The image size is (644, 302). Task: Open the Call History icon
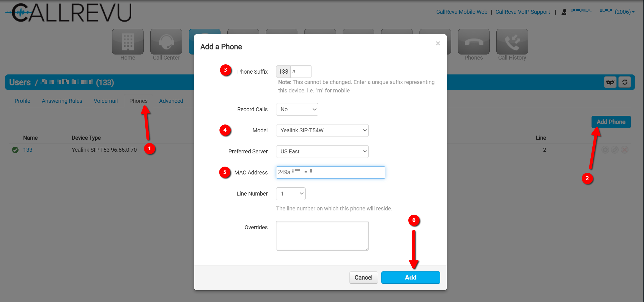(x=512, y=42)
